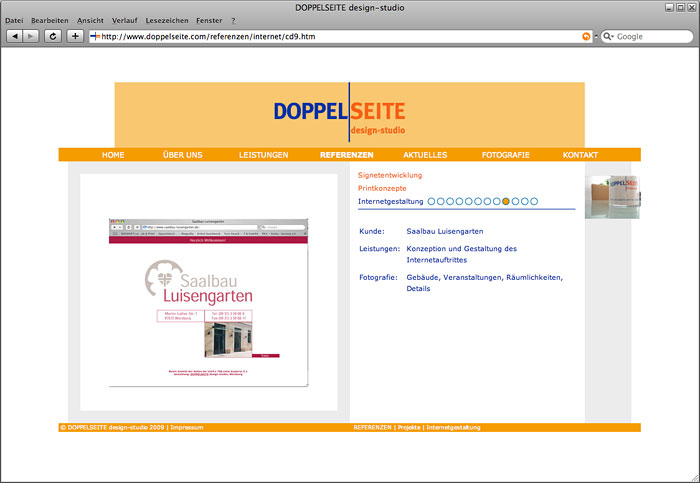
Task: Select the fifth Internetgestaltung project circle
Action: tap(468, 201)
